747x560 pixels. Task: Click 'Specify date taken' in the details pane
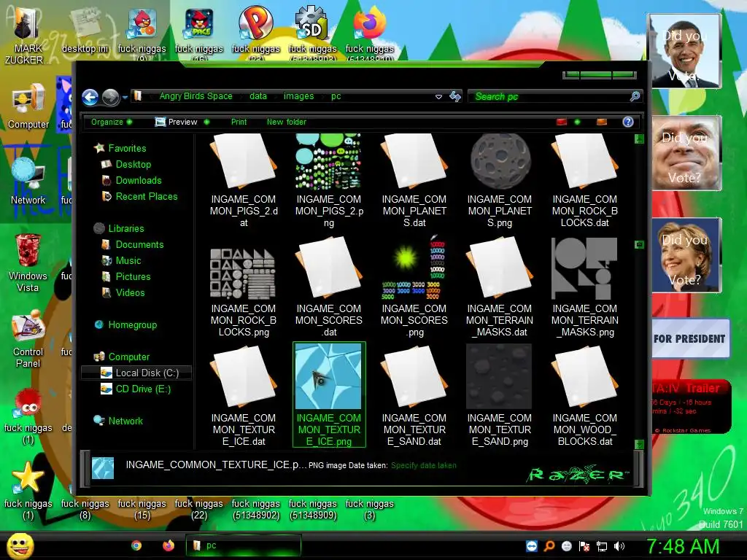pyautogui.click(x=424, y=465)
